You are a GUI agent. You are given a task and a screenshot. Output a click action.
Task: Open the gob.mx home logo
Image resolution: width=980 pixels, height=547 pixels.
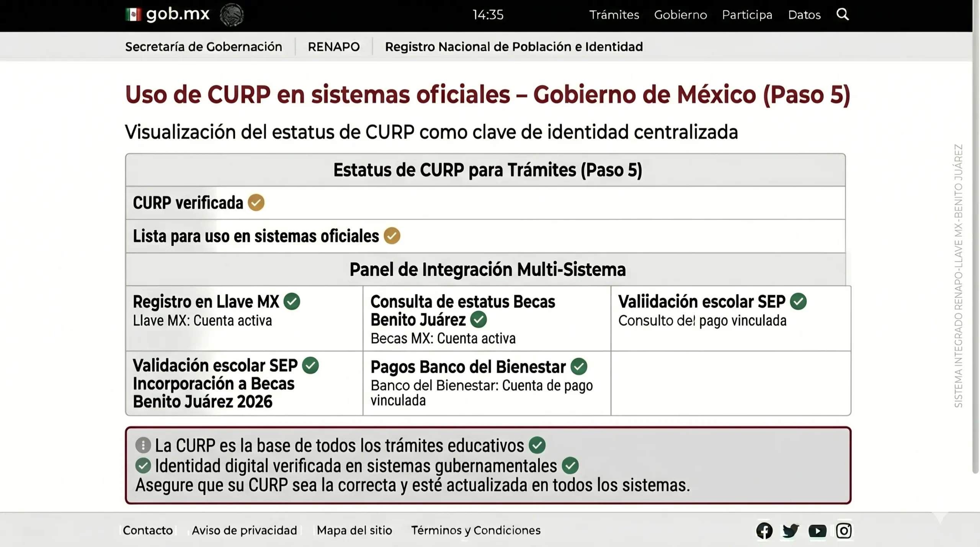tap(167, 15)
